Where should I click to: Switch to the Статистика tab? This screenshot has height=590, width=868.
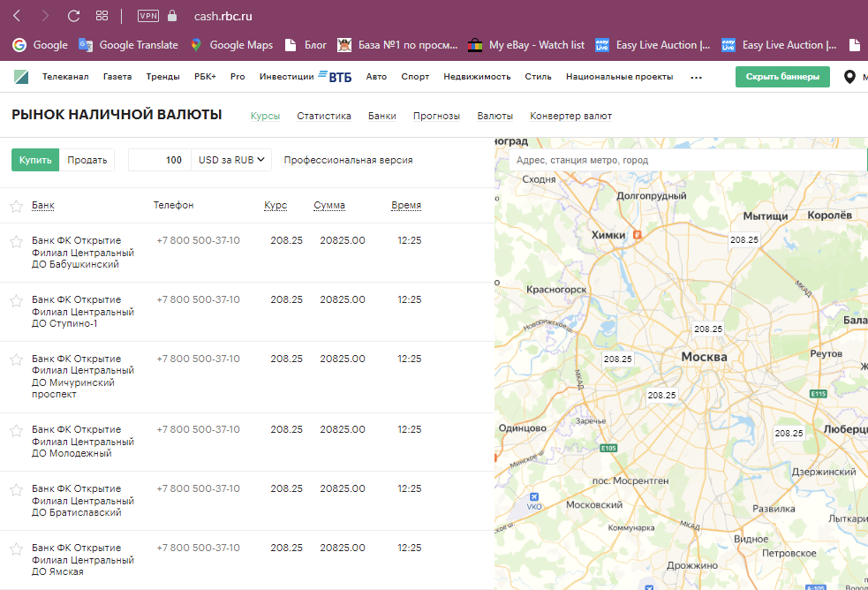pyautogui.click(x=324, y=116)
